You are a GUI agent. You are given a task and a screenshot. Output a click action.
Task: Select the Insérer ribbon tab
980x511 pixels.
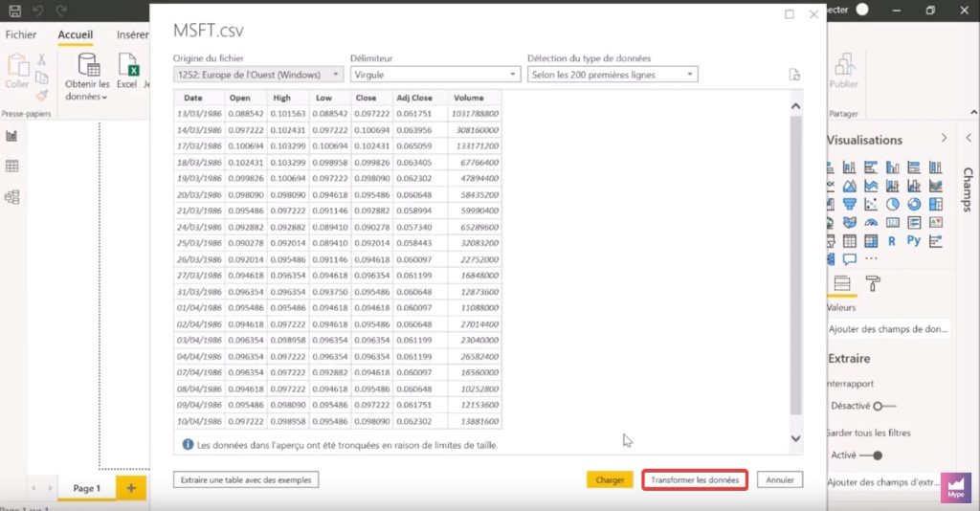coord(132,35)
